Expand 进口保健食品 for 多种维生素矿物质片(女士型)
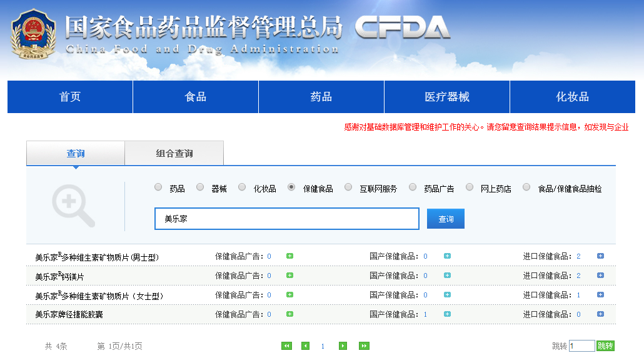This screenshot has height=363, width=644. coord(600,294)
